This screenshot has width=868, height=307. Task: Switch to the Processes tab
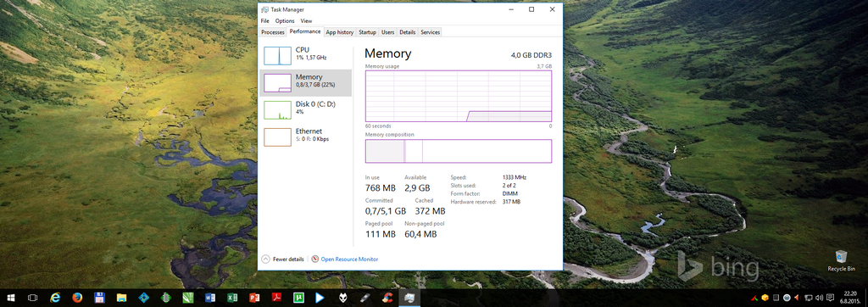272,32
